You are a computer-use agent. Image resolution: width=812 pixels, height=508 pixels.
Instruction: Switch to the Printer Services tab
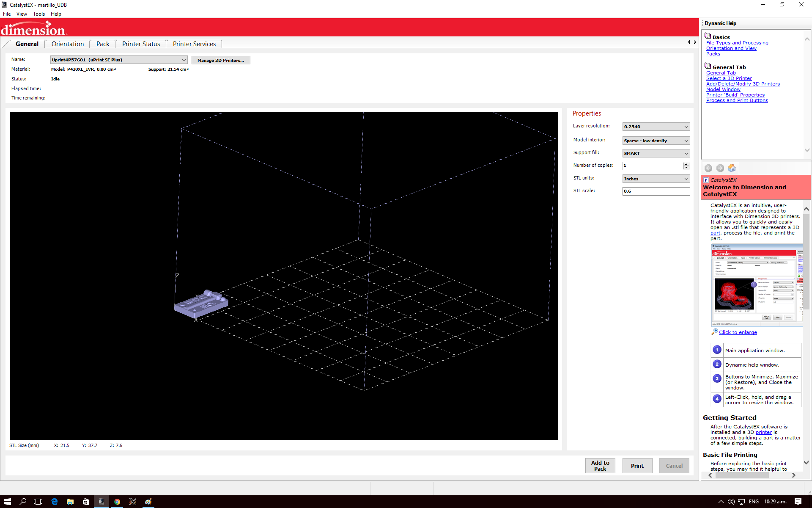(194, 44)
